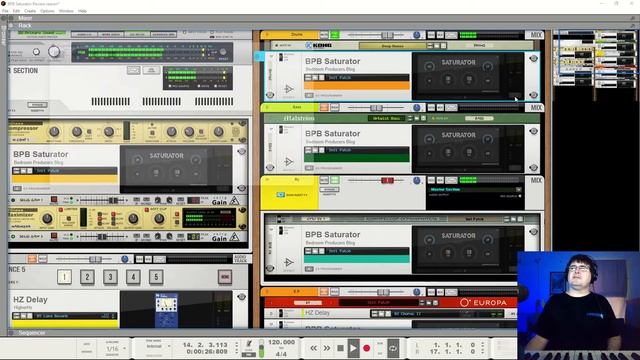Screen dimensions: 640x360
Task: Open the 1/16 quantize value dropdown
Action: point(115,349)
